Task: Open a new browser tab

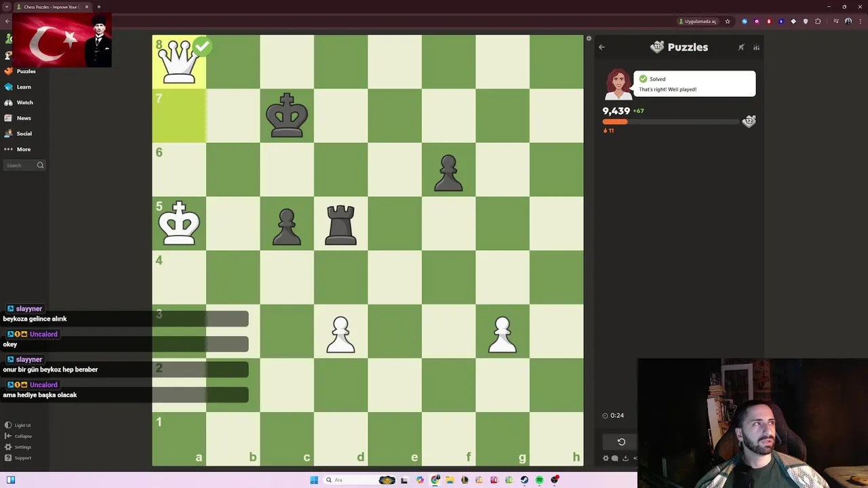Action: [x=99, y=7]
